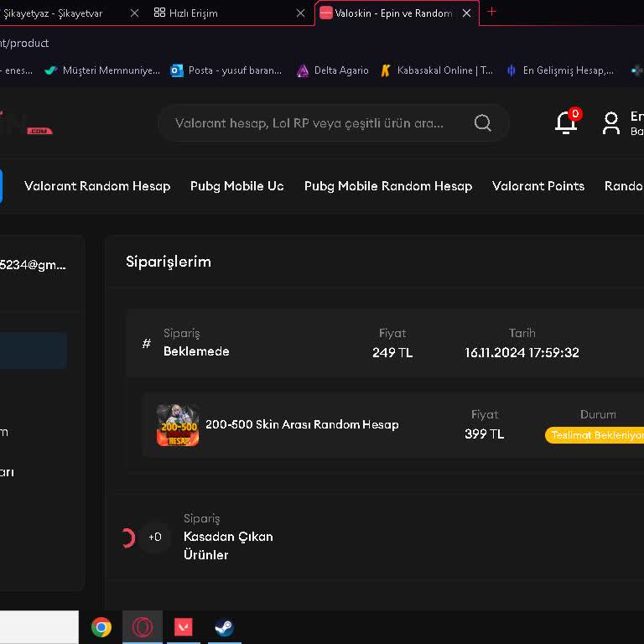Image resolution: width=644 pixels, height=644 pixels.
Task: Click the Beklemede order status text
Action: point(196,351)
